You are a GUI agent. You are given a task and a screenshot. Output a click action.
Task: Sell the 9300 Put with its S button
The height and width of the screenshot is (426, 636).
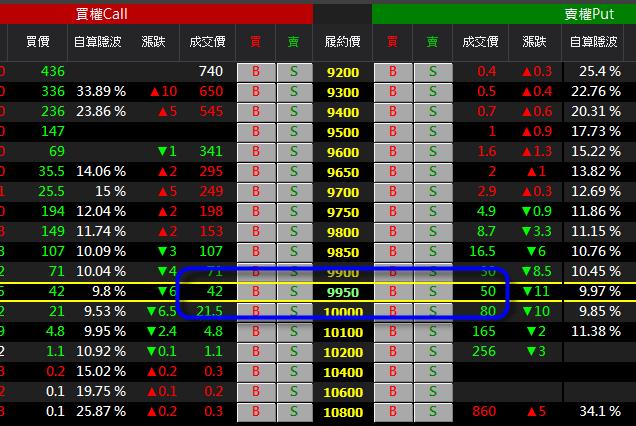[433, 92]
